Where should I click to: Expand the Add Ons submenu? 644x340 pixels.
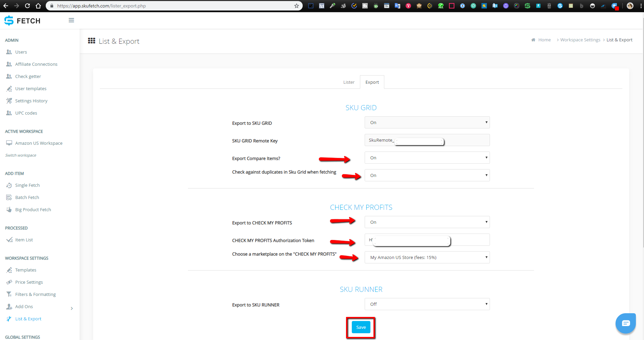(72, 308)
